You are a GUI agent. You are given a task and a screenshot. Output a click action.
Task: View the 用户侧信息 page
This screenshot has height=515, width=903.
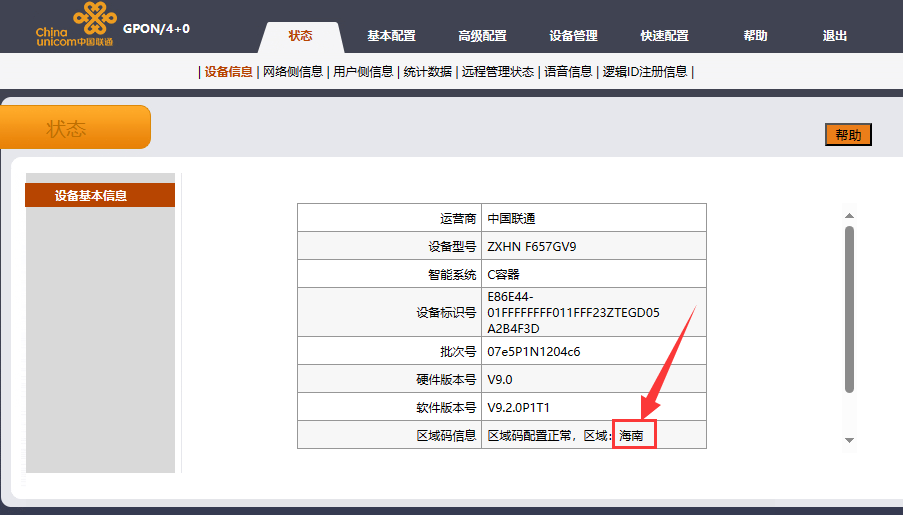coord(363,72)
